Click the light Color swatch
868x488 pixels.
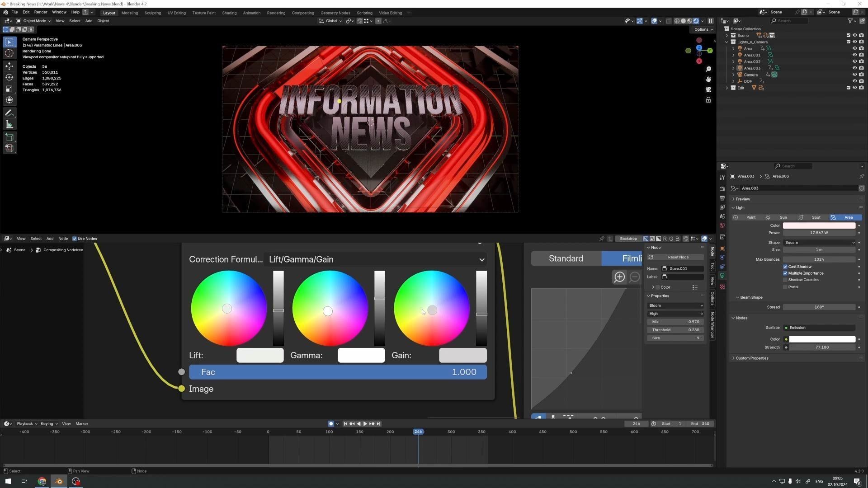(819, 225)
